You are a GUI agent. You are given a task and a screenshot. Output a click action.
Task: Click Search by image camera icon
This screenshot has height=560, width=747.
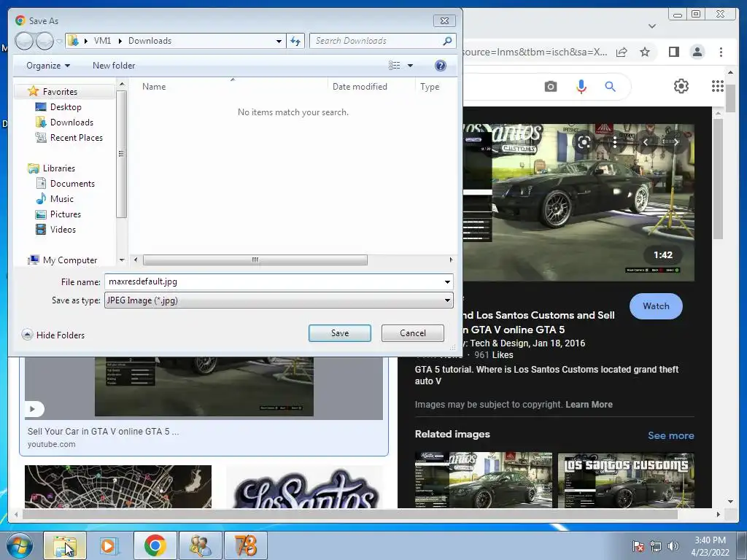pyautogui.click(x=551, y=87)
